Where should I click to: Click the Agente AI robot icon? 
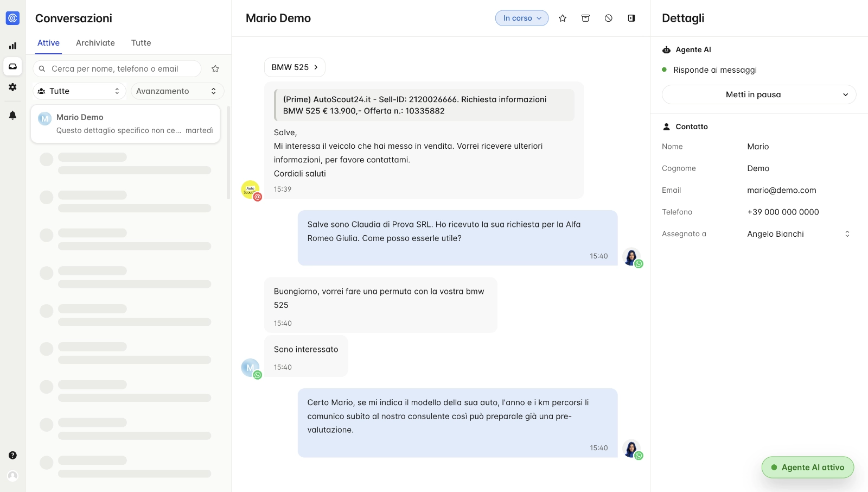(x=666, y=49)
